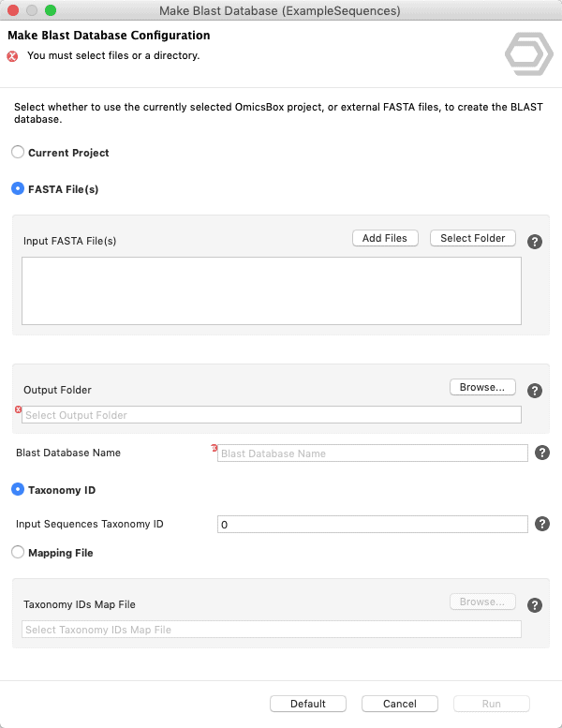This screenshot has width=562, height=728.
Task: Open help for Input Sequences Taxonomy ID
Action: pyautogui.click(x=542, y=524)
